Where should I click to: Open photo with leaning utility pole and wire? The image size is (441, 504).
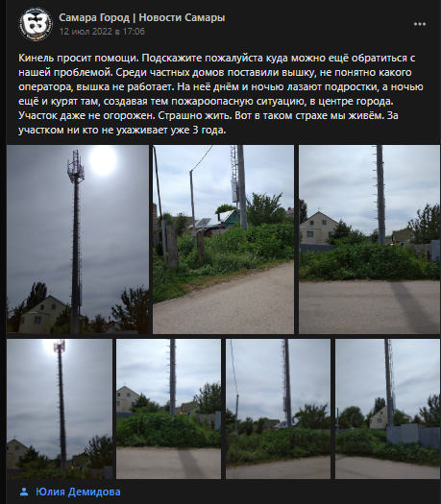[x=278, y=409]
